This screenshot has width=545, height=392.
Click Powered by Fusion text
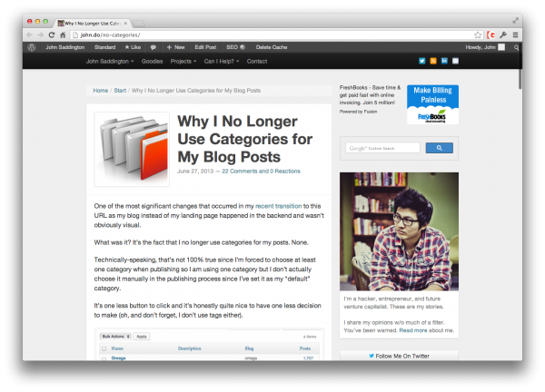tap(359, 112)
